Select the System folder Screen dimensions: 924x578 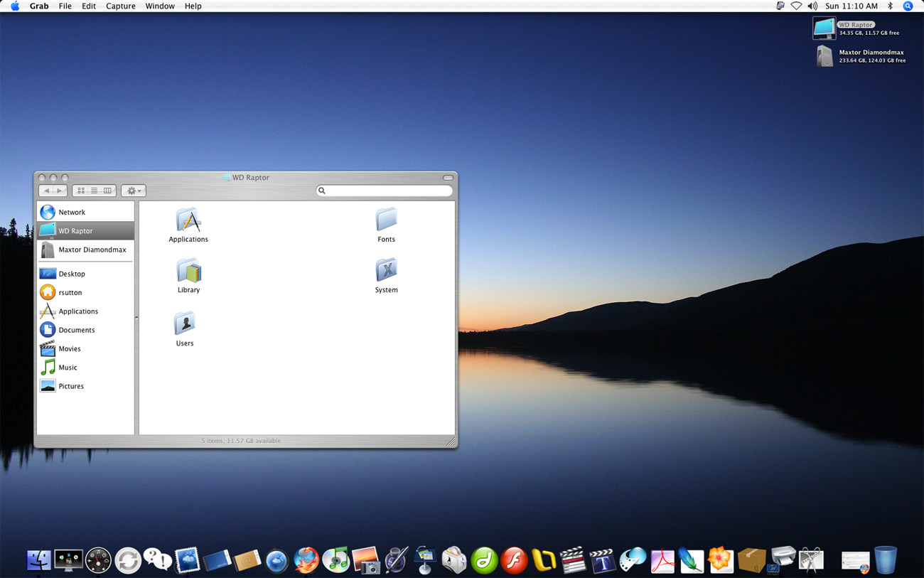[386, 276]
